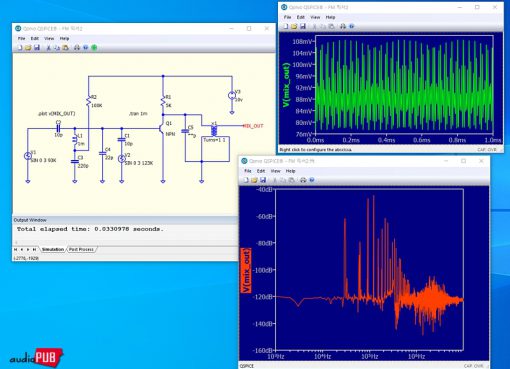Open folder icon in the FFT window toolbar

pos(254,180)
